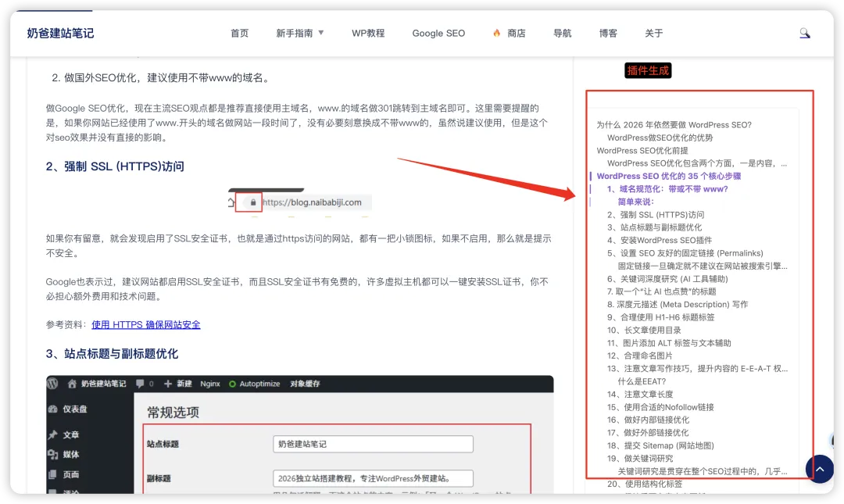The height and width of the screenshot is (504, 844).
Task: Click the plus 新建 icon in admin bar
Action: (168, 384)
